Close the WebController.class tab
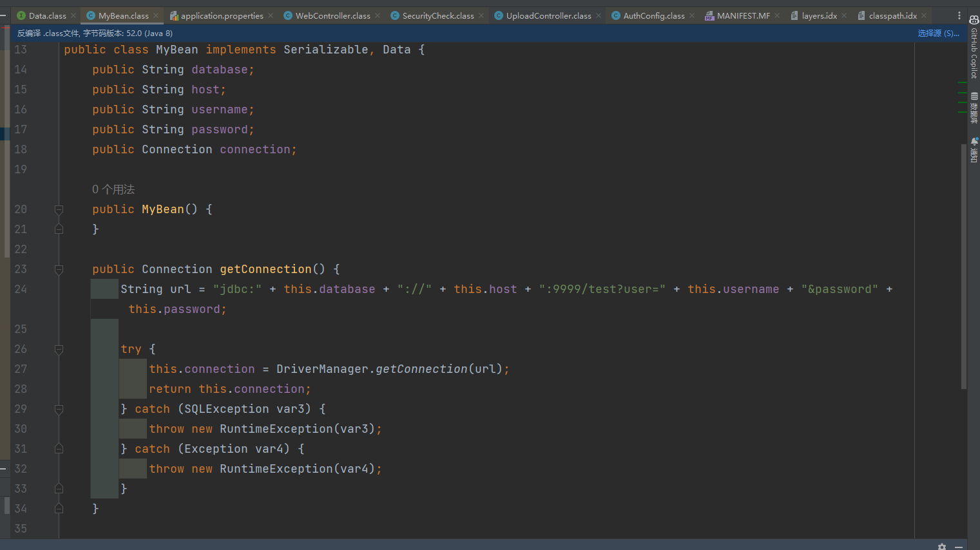The height and width of the screenshot is (550, 980). tap(378, 15)
